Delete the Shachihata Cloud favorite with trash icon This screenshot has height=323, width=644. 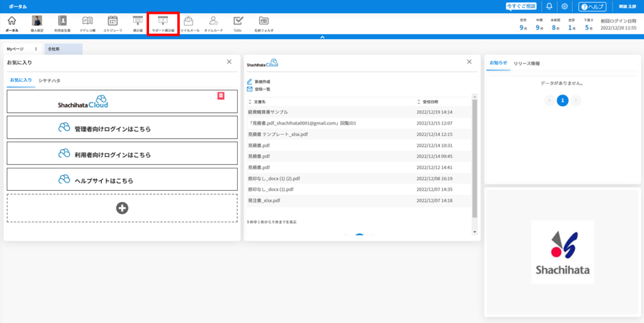(221, 96)
